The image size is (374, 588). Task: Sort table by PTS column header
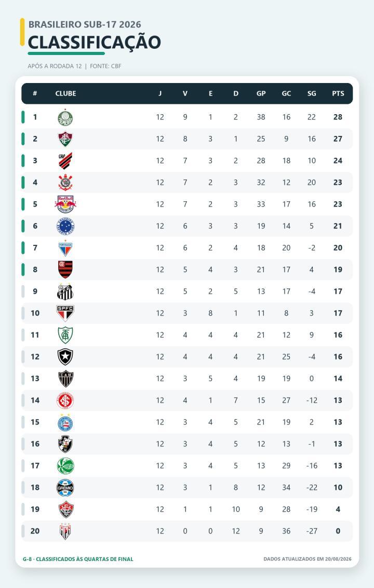click(x=338, y=94)
